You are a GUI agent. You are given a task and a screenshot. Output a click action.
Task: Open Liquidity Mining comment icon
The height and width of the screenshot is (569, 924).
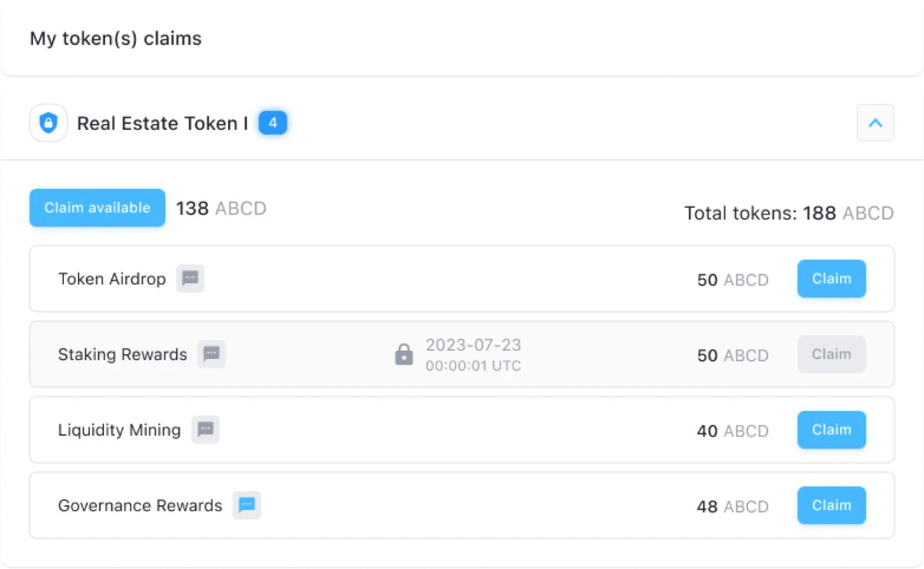[206, 429]
